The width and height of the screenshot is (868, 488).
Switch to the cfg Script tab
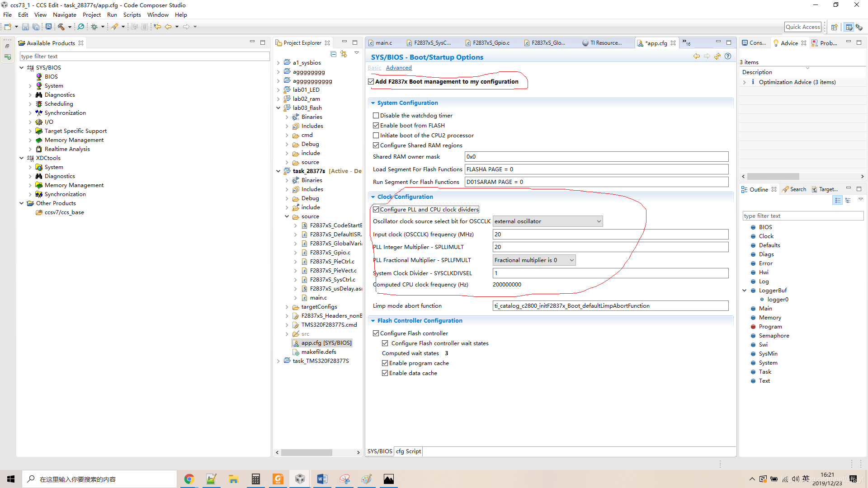(x=408, y=451)
